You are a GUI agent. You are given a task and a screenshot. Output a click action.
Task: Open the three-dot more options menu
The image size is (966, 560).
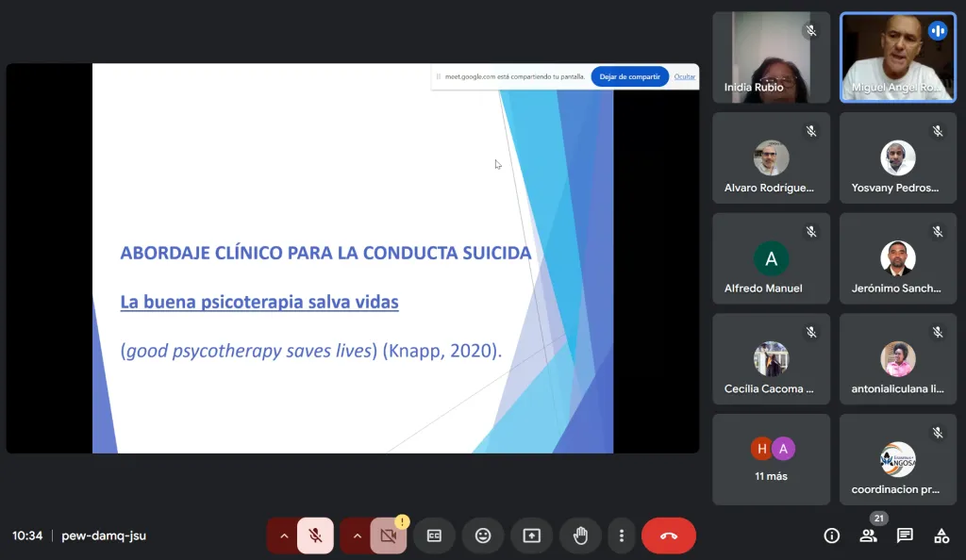[621, 535]
